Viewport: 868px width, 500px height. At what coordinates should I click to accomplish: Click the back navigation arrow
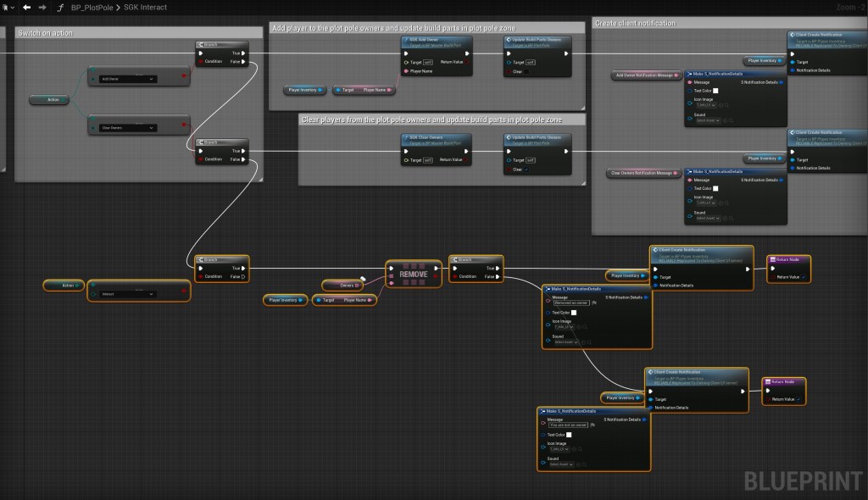tap(26, 7)
